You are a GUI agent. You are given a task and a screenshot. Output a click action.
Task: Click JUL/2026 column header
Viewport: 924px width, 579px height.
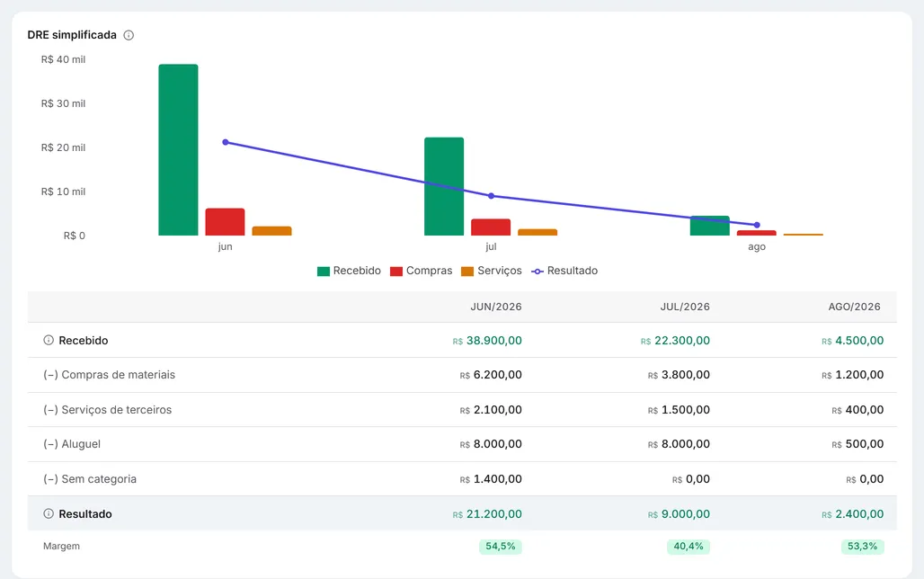685,307
